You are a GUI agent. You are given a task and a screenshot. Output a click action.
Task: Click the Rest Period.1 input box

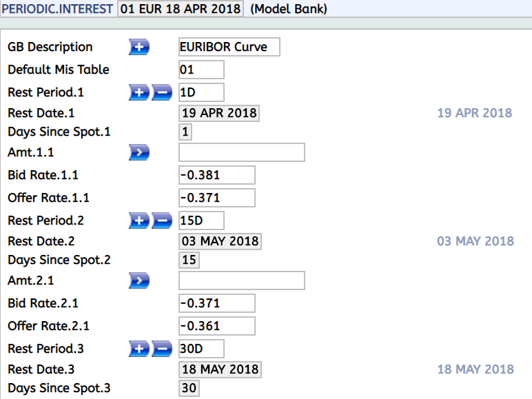click(201, 92)
